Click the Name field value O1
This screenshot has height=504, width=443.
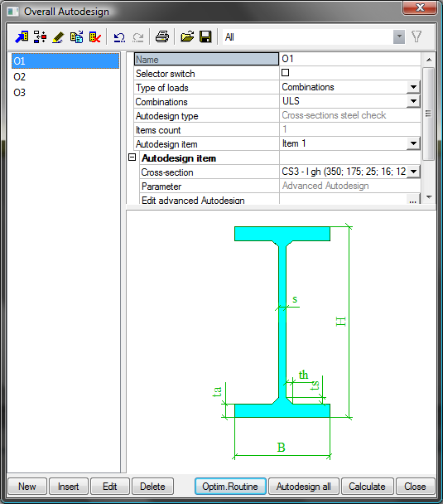coord(350,59)
